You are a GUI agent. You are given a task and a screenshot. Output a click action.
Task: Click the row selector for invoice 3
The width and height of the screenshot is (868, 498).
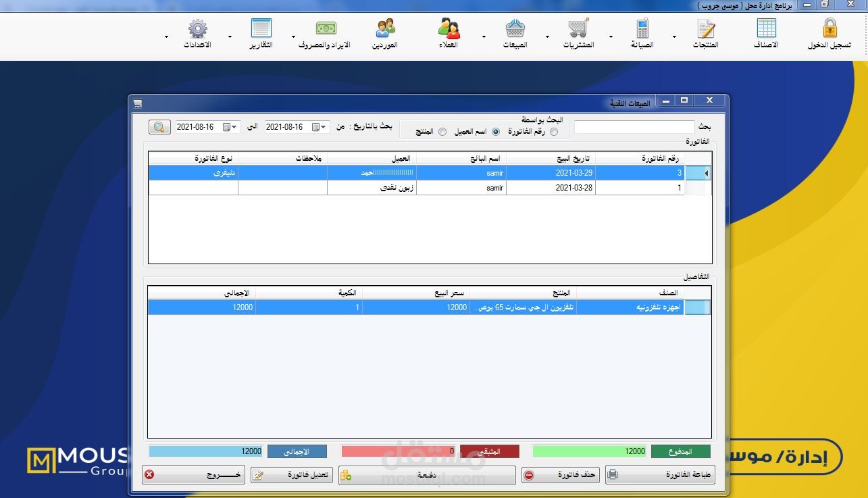point(698,173)
